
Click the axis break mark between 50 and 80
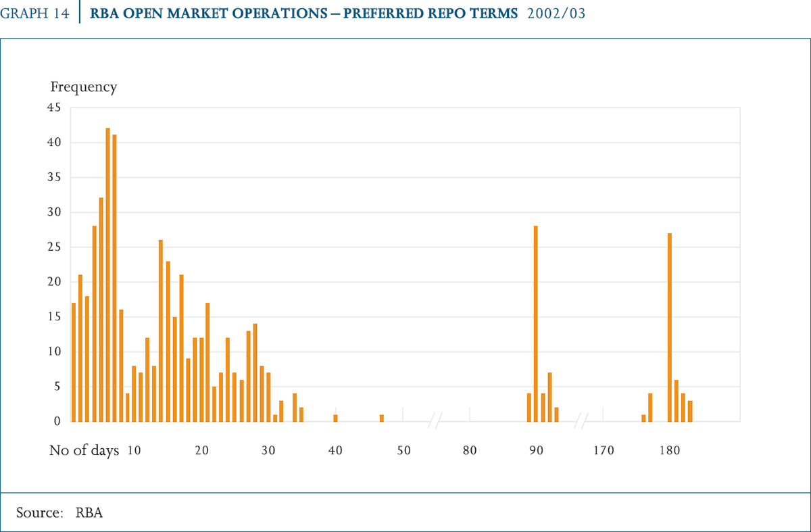click(x=435, y=423)
